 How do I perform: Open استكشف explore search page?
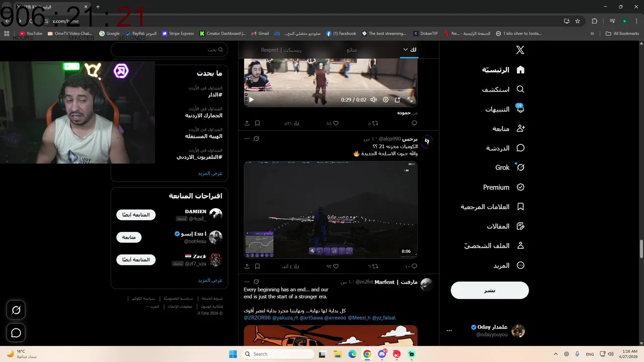503,89
